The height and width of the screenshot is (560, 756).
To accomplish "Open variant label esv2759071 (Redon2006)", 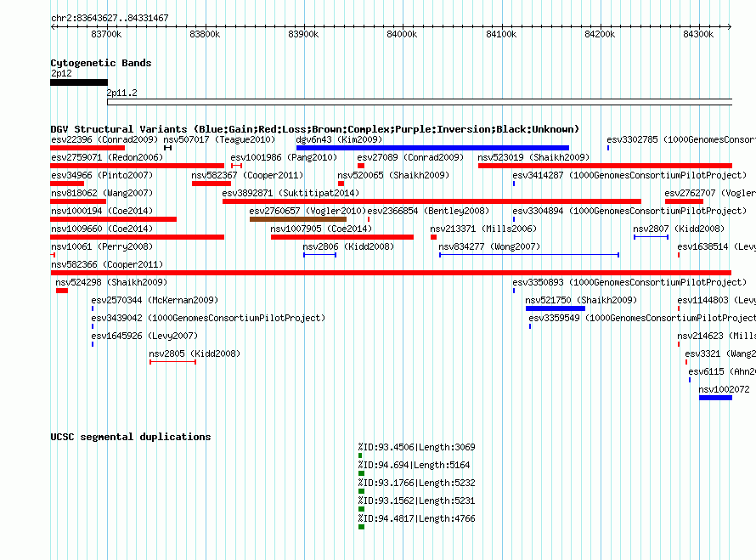I will click(x=107, y=157).
